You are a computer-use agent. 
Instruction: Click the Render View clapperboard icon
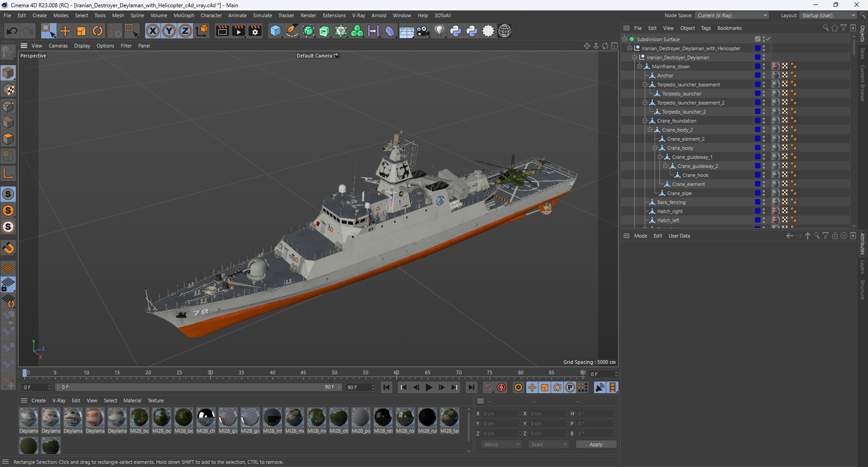(222, 31)
